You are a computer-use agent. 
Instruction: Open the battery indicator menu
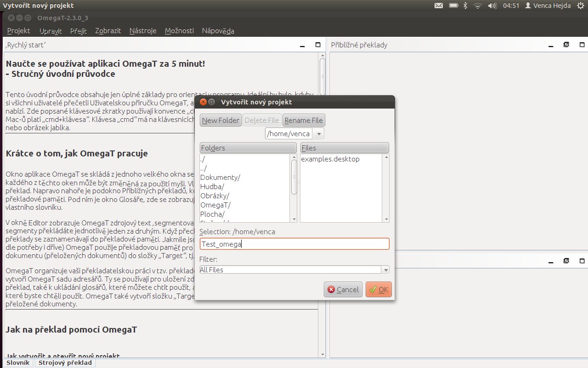click(x=453, y=6)
